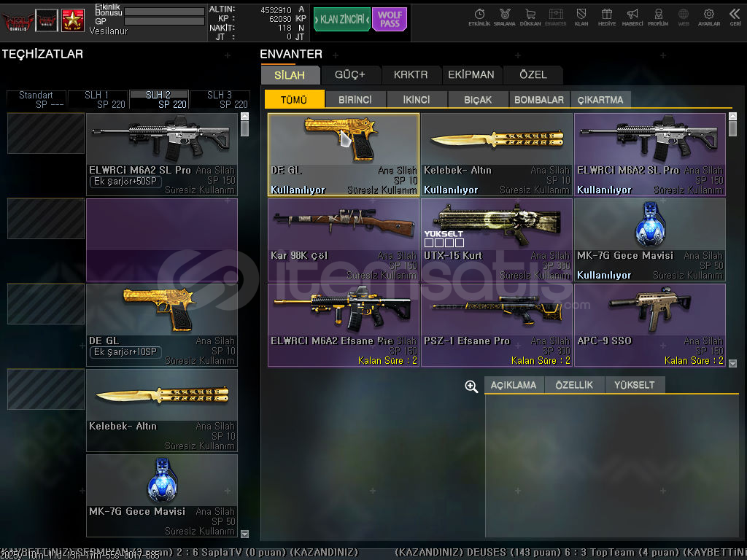This screenshot has height=560, width=747.
Task: Click the empty purple equipment slot
Action: tap(162, 240)
